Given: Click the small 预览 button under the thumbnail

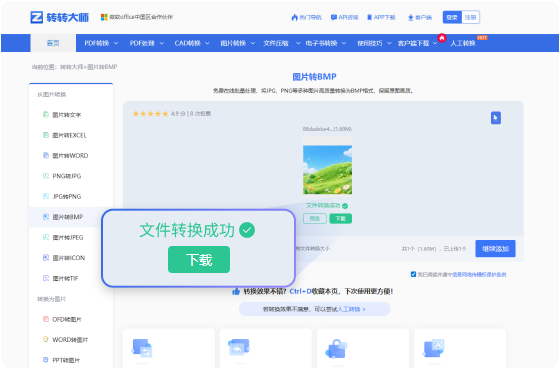Looking at the screenshot, I should (x=315, y=219).
